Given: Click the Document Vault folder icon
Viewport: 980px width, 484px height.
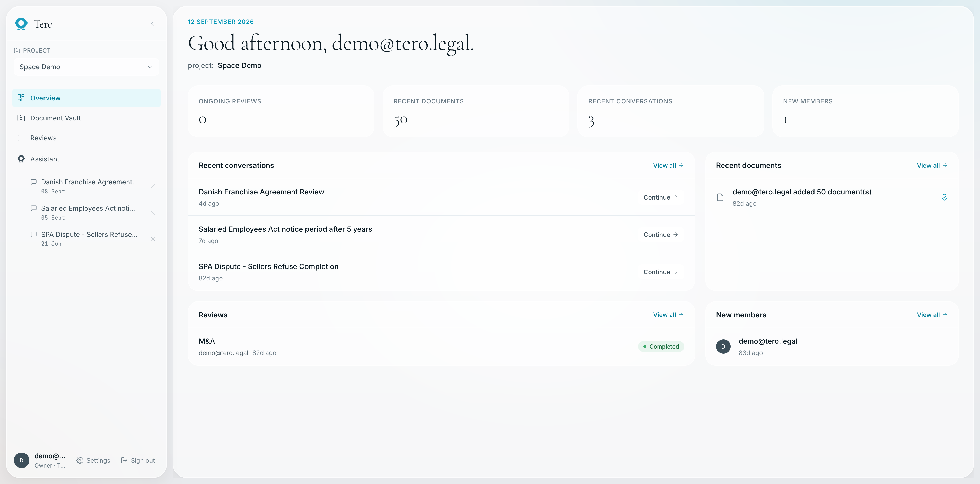Looking at the screenshot, I should 21,118.
